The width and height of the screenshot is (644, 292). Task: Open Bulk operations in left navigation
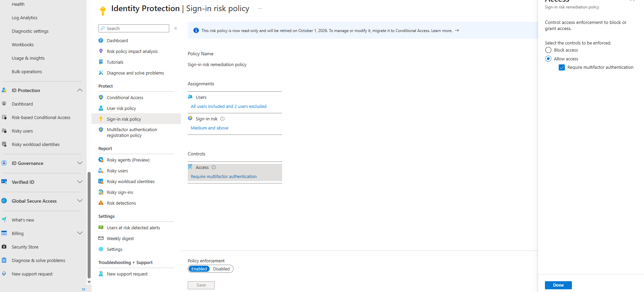coord(27,71)
